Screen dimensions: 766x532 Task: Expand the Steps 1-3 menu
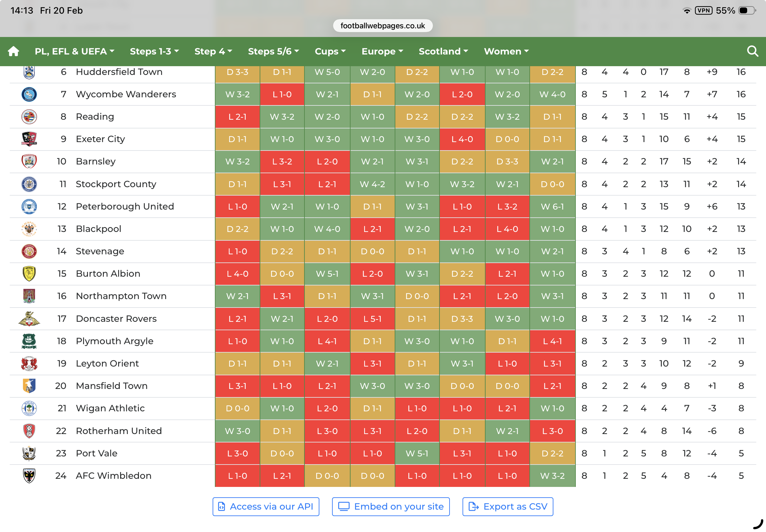coord(154,51)
